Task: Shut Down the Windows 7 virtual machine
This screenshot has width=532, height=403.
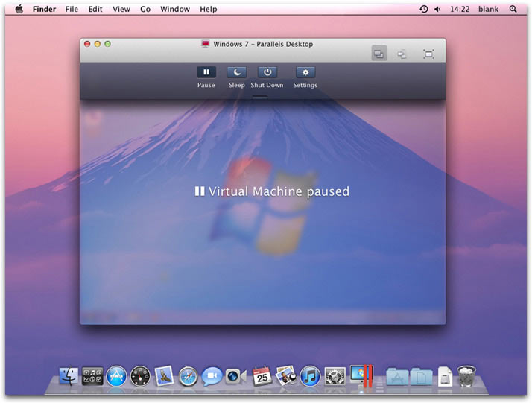Action: [x=267, y=73]
